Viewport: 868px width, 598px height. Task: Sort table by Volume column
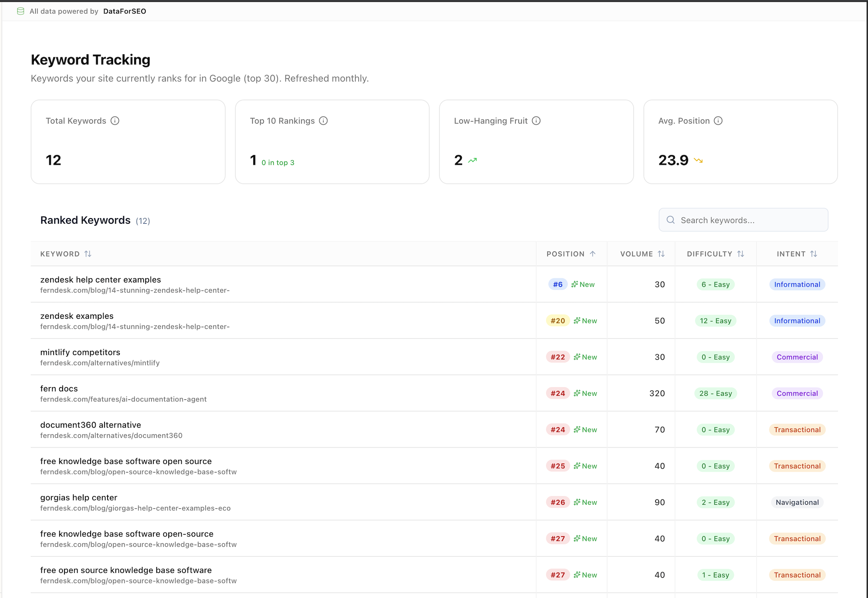coord(661,254)
